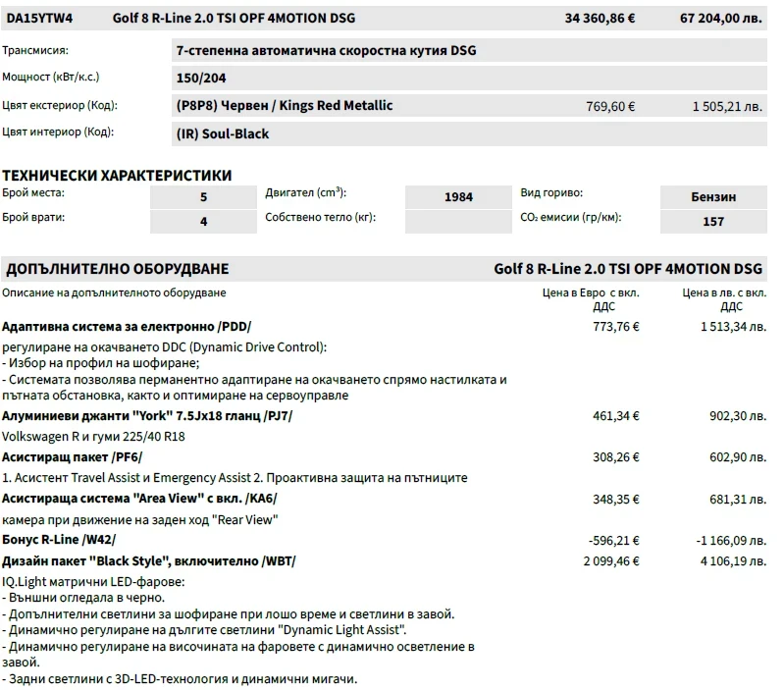Click the Rear View camera description line
The width and height of the screenshot is (784, 690).
click(140, 520)
